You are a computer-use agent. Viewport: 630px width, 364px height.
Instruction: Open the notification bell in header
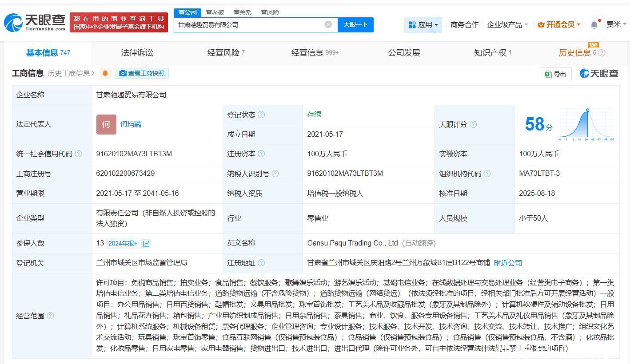[x=594, y=25]
